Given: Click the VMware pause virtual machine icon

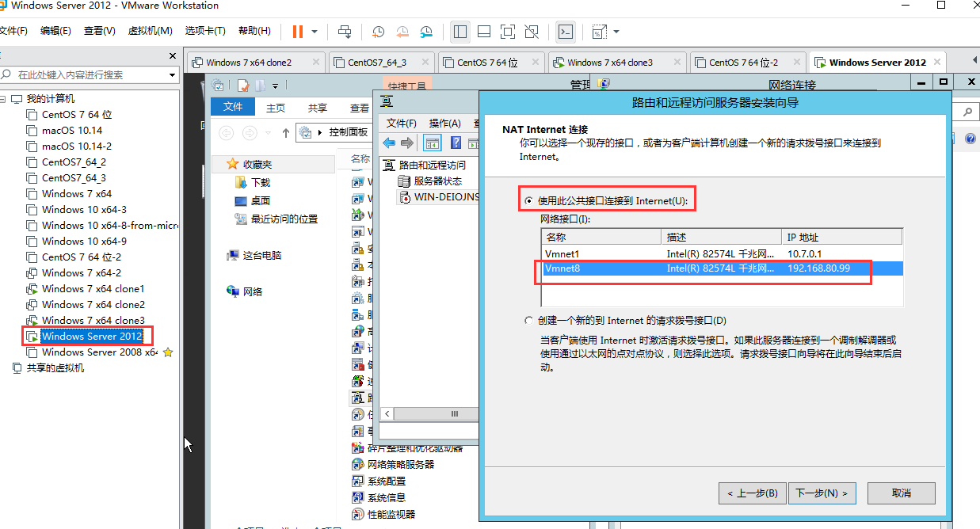Looking at the screenshot, I should 298,32.
